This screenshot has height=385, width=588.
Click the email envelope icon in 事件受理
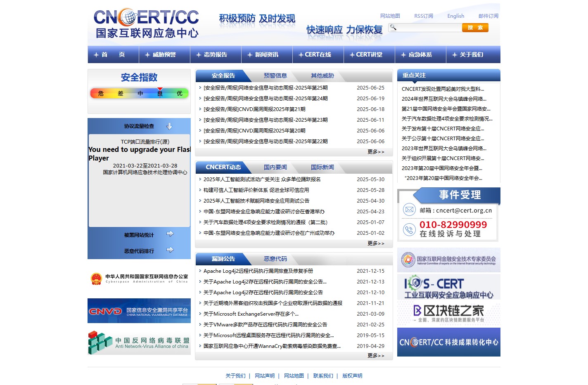pyautogui.click(x=409, y=210)
